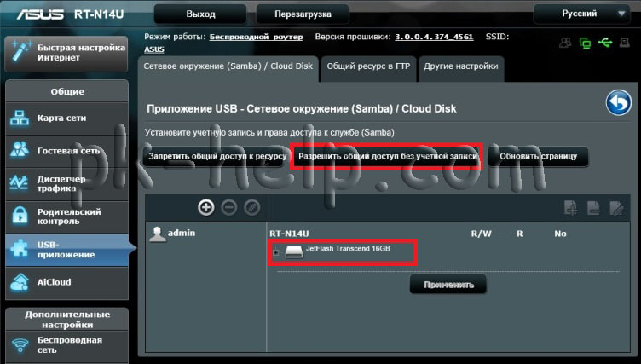This screenshot has height=364, width=641.
Task: Click the ASUS SSID link
Action: click(154, 49)
